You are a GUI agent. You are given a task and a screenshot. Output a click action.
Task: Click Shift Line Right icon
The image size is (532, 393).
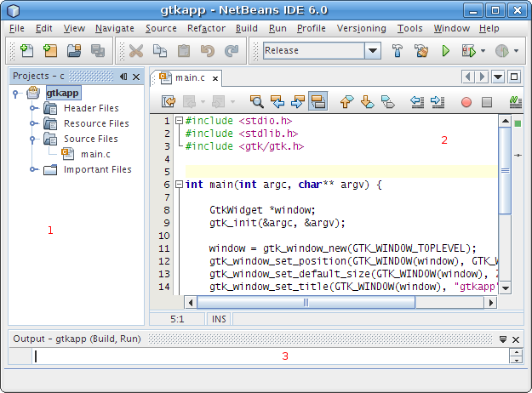(438, 101)
